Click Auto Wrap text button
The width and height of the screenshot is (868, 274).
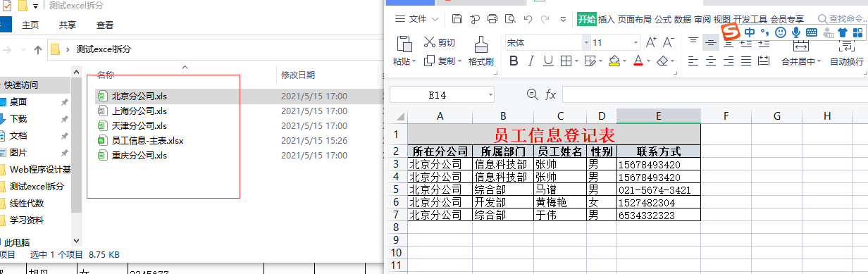coord(846,52)
